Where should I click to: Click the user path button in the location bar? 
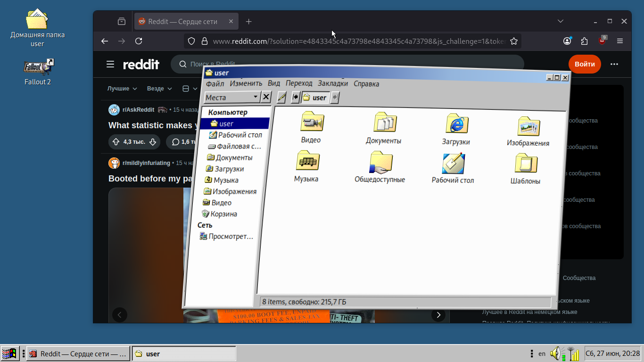(x=315, y=98)
